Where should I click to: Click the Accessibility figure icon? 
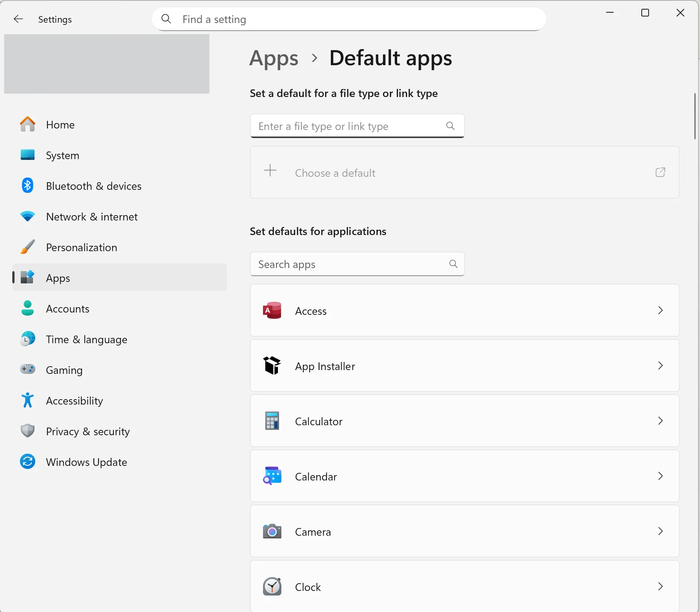click(28, 400)
